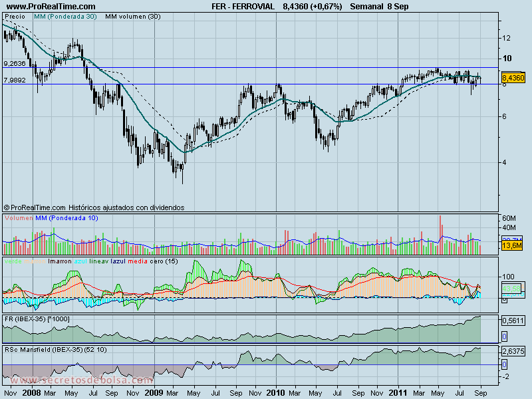Image resolution: width=532 pixels, height=399 pixels.
Task: Select the -2 Mansfield axis label
Action: coord(505,376)
